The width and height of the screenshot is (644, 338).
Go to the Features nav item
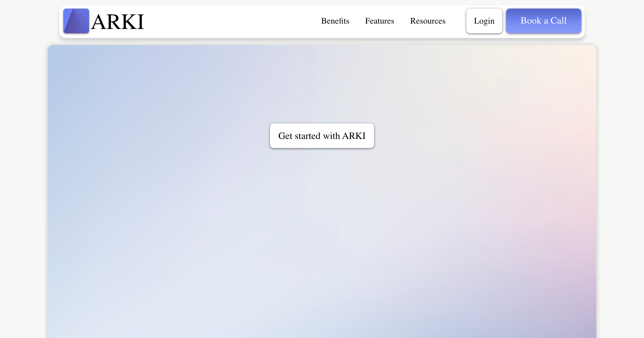(x=379, y=21)
